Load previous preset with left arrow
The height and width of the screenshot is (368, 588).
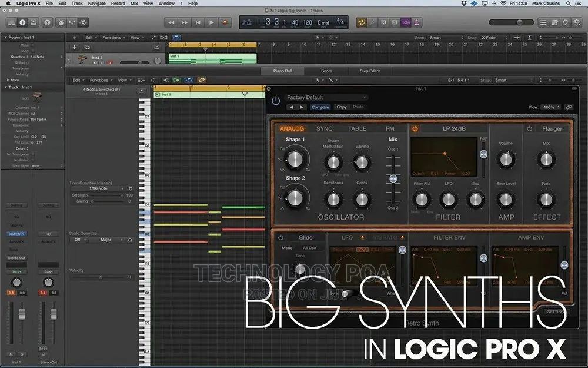(292, 107)
